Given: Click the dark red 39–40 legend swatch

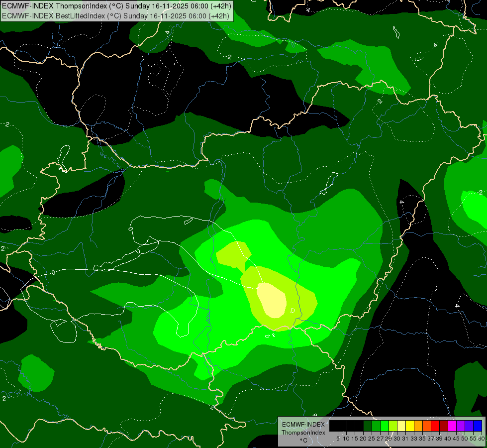Looking at the screenshot, I should tap(444, 426).
